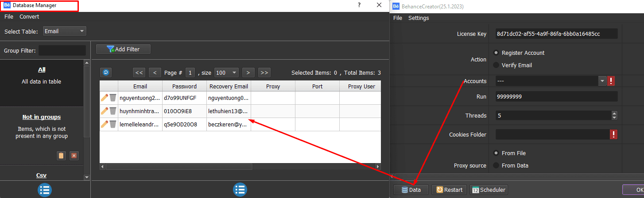
Task: Click the red delete icon under Not in groups
Action: (74, 156)
